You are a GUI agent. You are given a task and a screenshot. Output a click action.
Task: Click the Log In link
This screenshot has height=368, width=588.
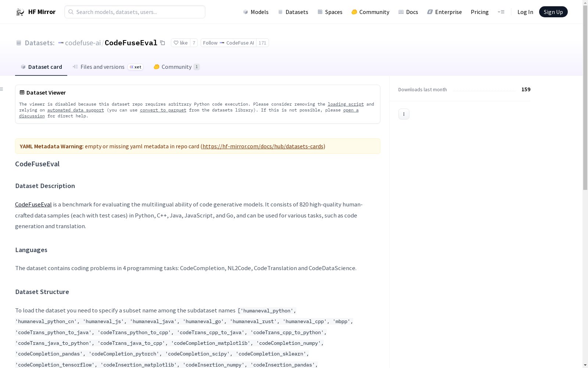[x=525, y=12]
